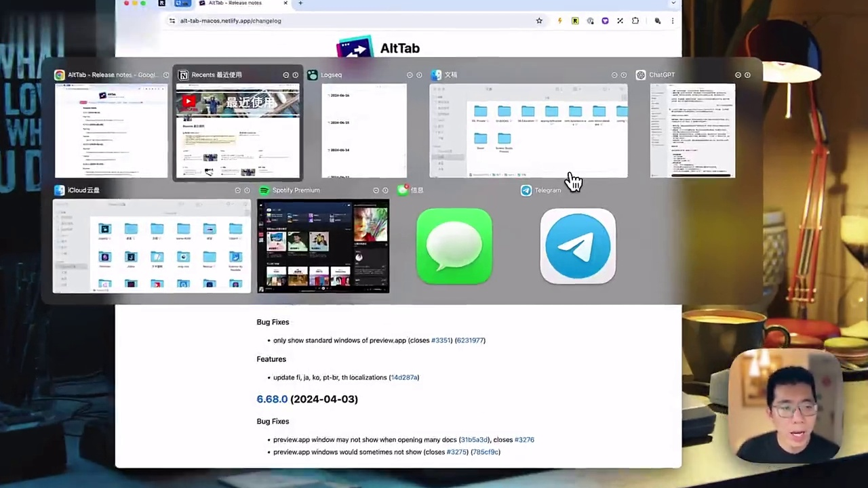Viewport: 868px width, 488px height.
Task: Expand the Chrome tab search chevron
Action: [x=673, y=3]
